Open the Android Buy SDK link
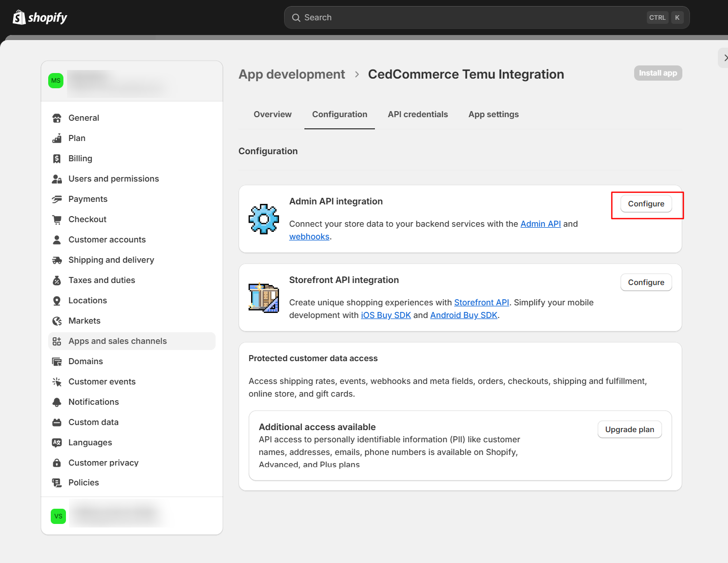This screenshot has width=728, height=563. pyautogui.click(x=464, y=315)
